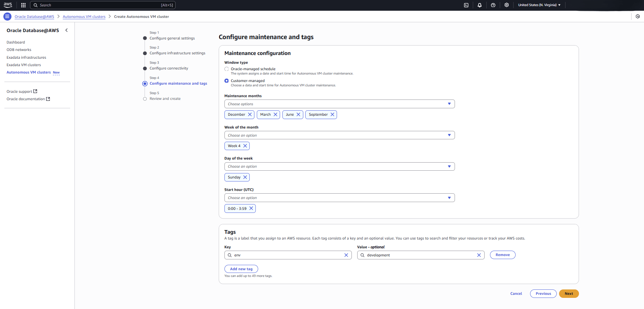Clear the env tag key field
644x309 pixels.
pyautogui.click(x=346, y=255)
